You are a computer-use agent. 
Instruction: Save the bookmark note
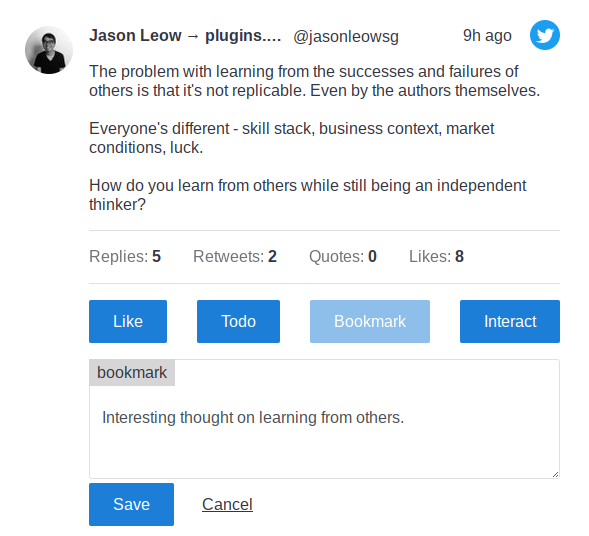pos(131,504)
